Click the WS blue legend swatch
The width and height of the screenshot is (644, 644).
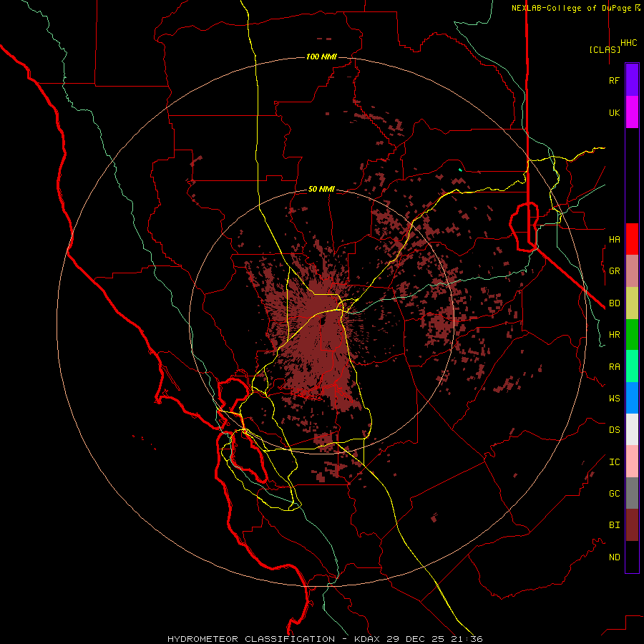(x=632, y=398)
